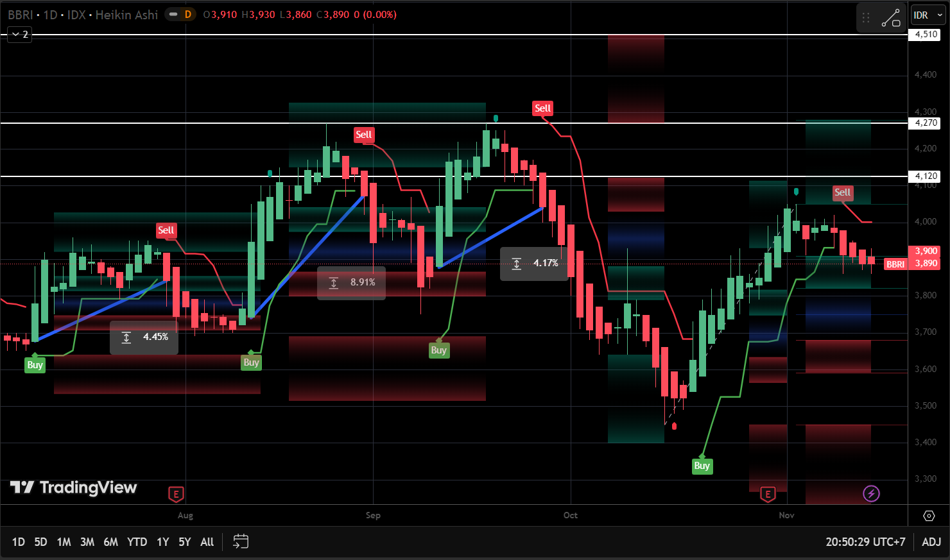
Task: Click the IDX exchange label in legend
Action: pos(76,14)
